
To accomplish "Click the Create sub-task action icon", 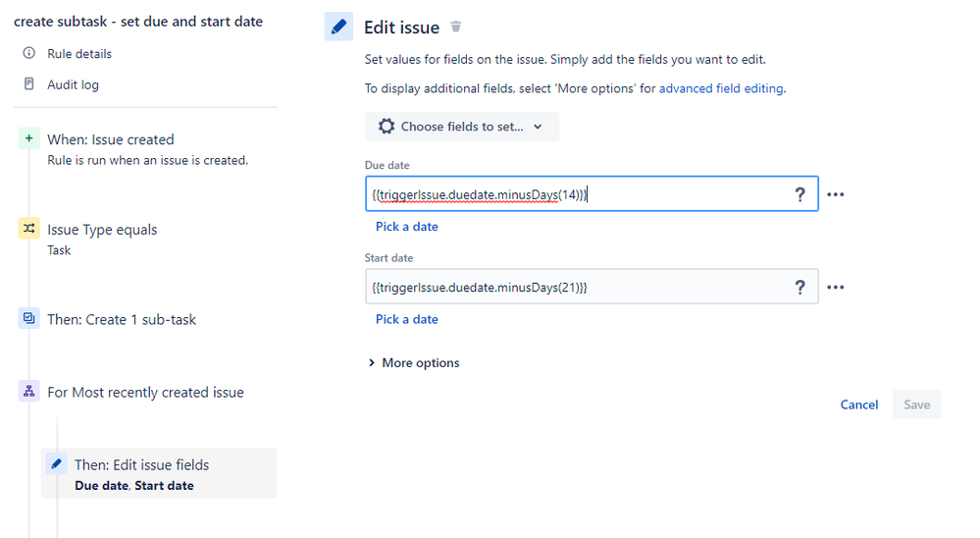I will [29, 319].
